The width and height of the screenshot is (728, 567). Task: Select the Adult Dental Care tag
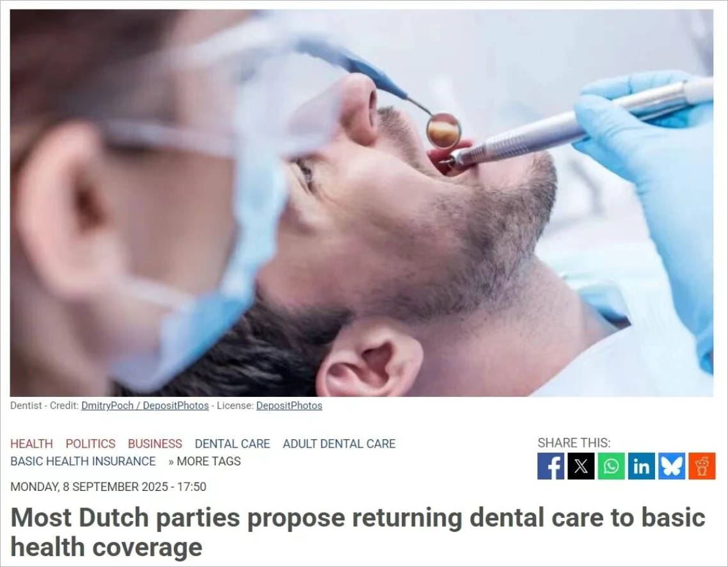click(x=339, y=444)
